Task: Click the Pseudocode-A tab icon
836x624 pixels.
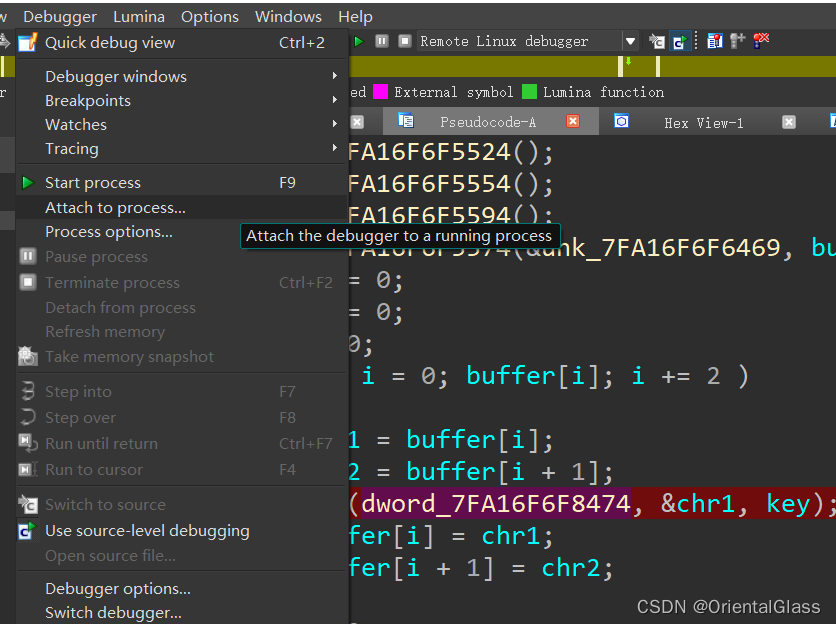Action: click(x=406, y=121)
